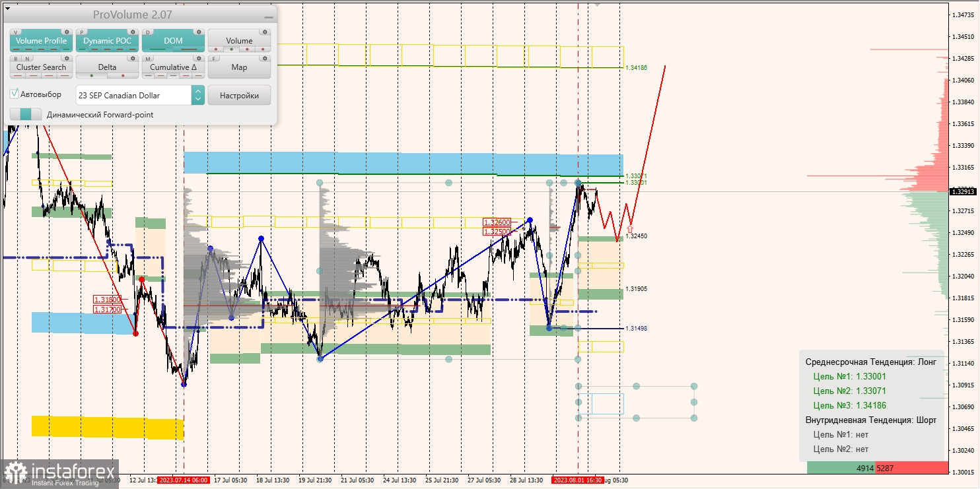
Task: Click the 2023.07.14 06:00 red time marker
Action: pos(184,480)
